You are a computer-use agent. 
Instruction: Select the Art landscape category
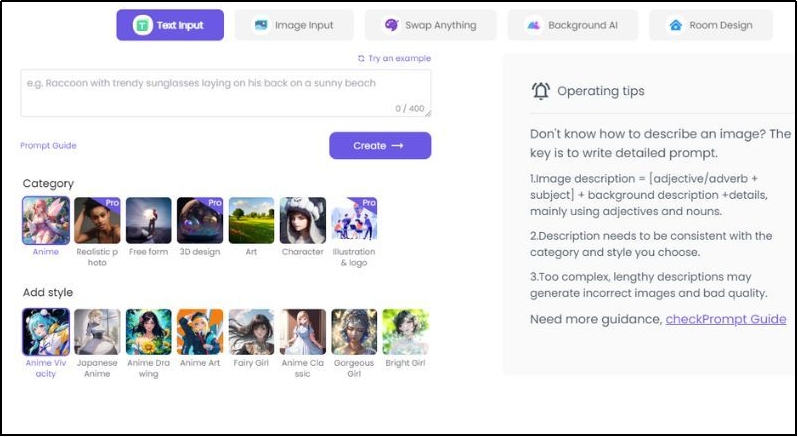[251, 220]
